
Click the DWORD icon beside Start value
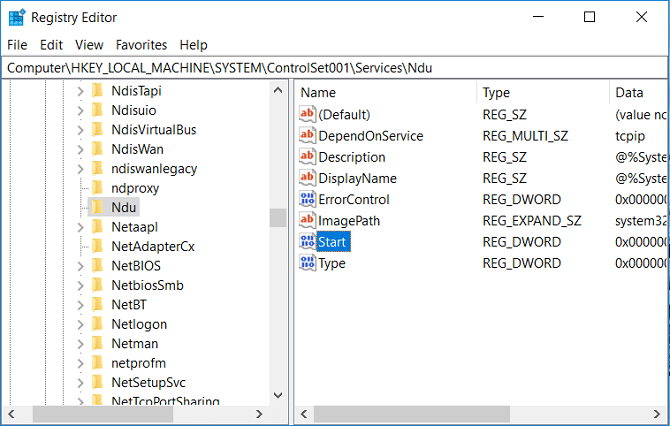pos(307,242)
